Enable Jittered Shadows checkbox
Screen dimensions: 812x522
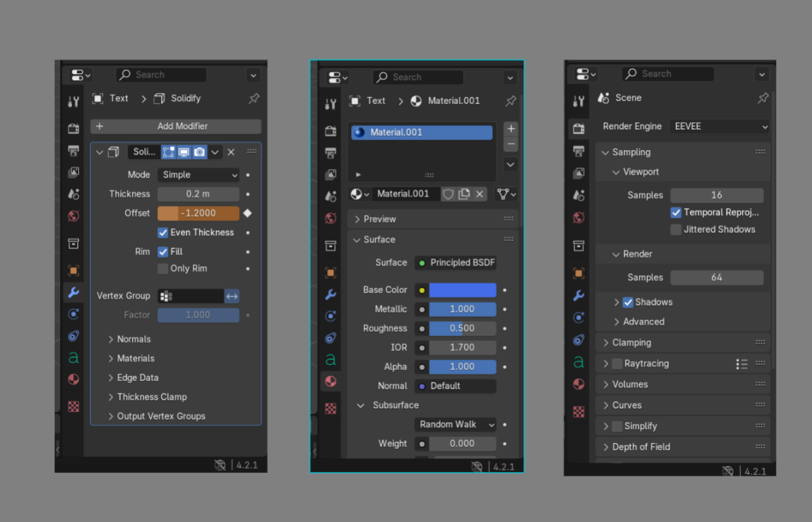point(675,230)
